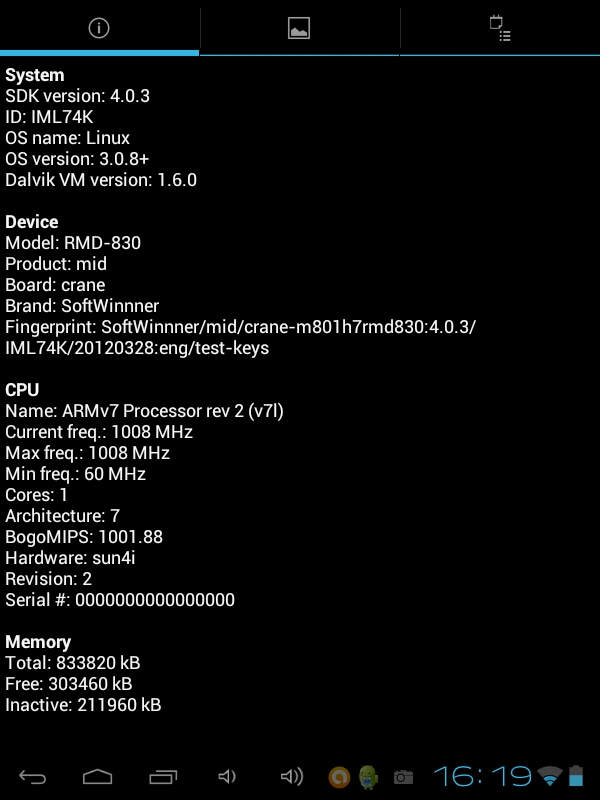Viewport: 600px width, 800px height.
Task: Tap the 16:19 clock in status bar
Action: point(482,777)
